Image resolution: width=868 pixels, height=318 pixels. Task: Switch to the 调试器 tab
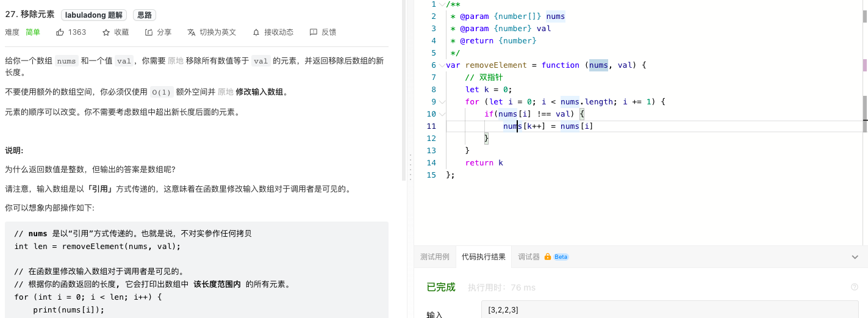click(x=529, y=257)
